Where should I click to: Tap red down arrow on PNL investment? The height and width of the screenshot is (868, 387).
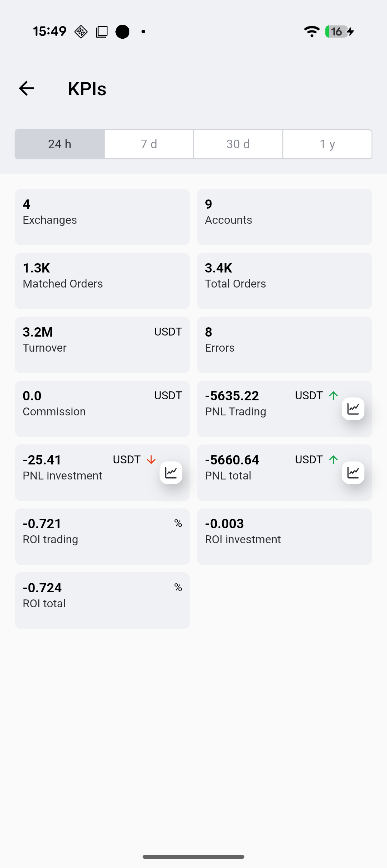coord(151,460)
